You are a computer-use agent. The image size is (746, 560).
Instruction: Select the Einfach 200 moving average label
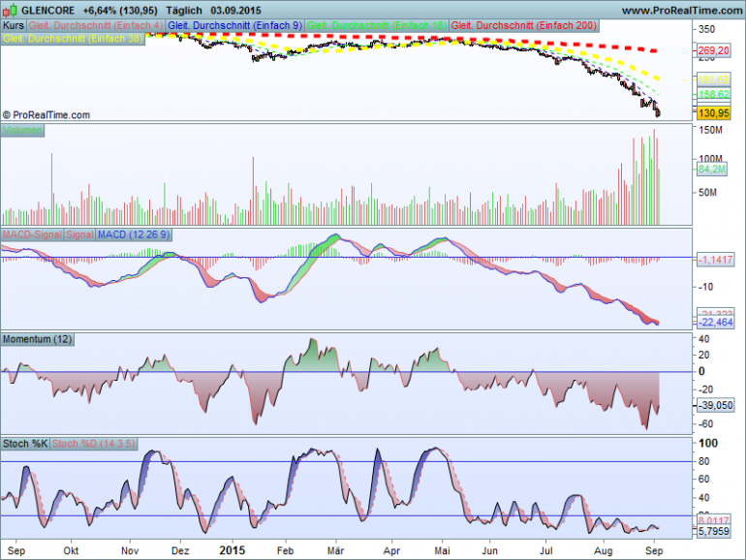524,26
